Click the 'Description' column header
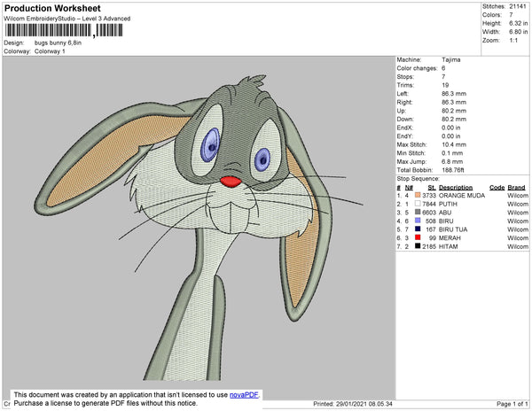 (x=456, y=188)
